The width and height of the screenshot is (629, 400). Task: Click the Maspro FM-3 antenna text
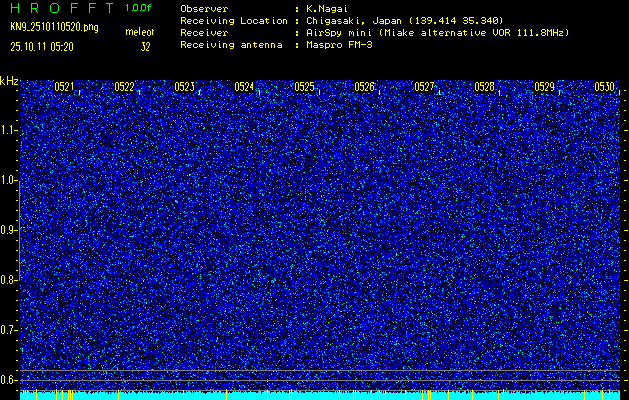pyautogui.click(x=340, y=45)
